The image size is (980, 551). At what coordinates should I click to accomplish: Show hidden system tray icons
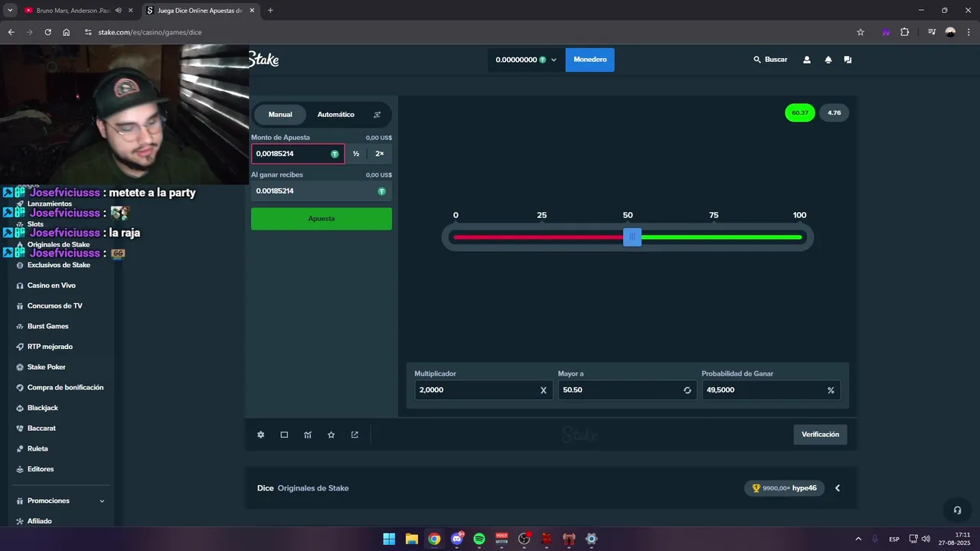pos(857,539)
